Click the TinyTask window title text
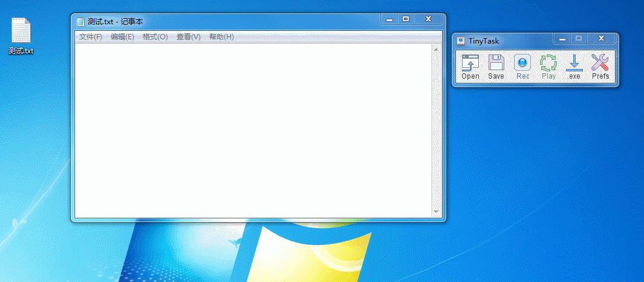Image resolution: width=644 pixels, height=282 pixels. pyautogui.click(x=484, y=41)
